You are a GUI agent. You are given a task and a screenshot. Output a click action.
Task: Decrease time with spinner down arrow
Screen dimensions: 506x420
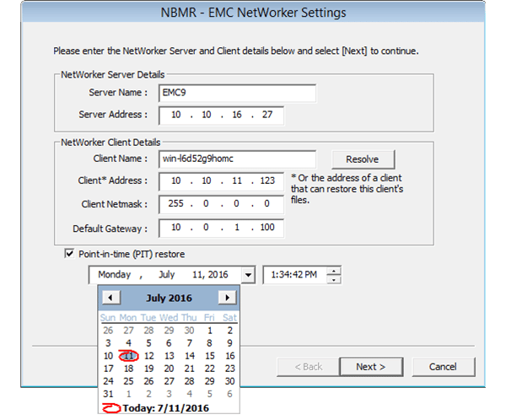[x=334, y=279]
